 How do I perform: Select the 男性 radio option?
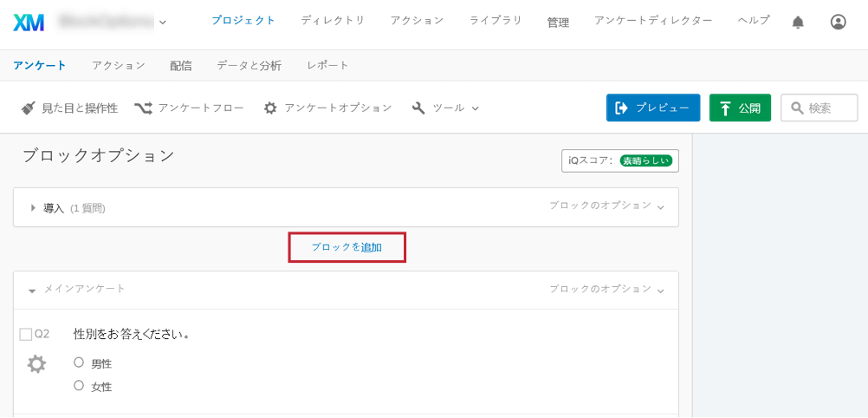pyautogui.click(x=79, y=362)
